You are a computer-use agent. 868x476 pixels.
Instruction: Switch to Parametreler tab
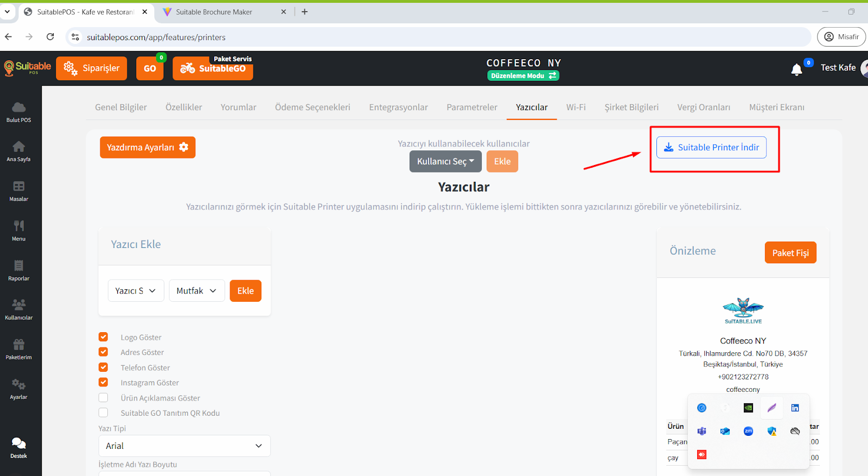[472, 107]
